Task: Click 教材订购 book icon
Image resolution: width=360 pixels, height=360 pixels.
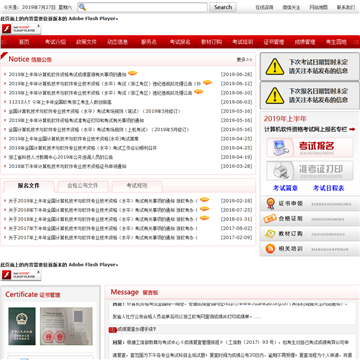Action: 270,234
